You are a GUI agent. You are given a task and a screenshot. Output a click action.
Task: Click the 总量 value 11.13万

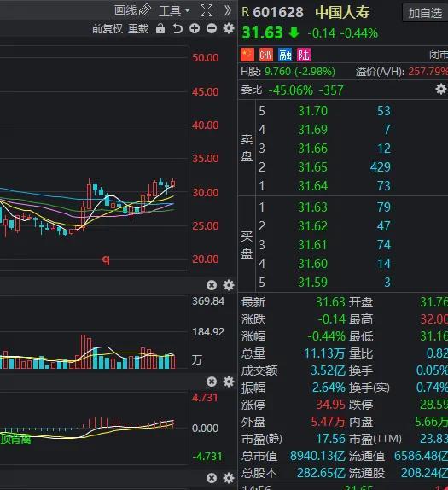click(x=324, y=353)
